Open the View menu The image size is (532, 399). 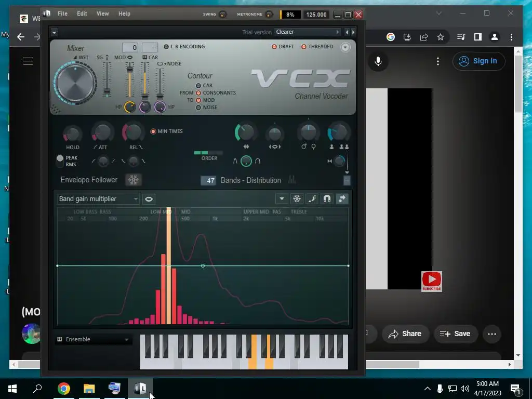coord(102,14)
